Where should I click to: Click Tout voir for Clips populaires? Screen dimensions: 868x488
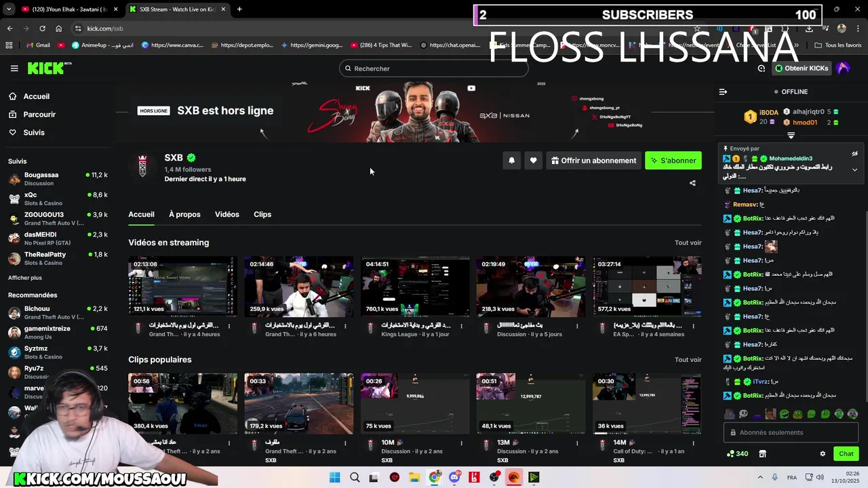pos(688,360)
